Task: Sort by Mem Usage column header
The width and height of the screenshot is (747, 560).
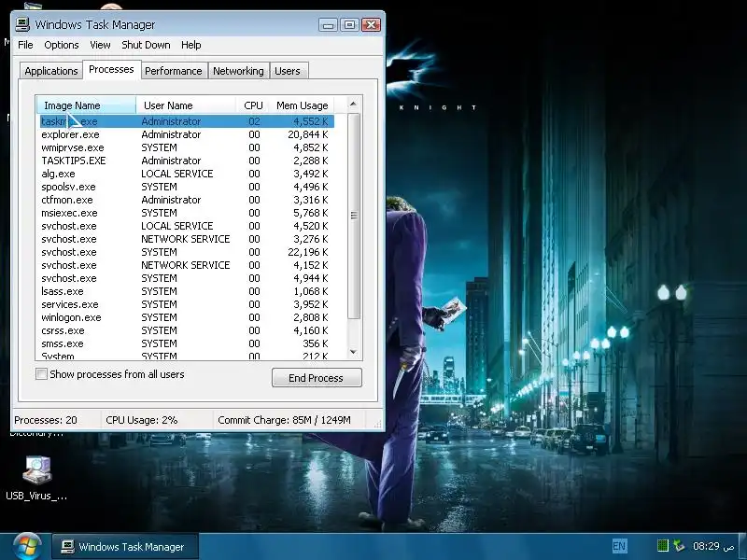Action: tap(302, 105)
